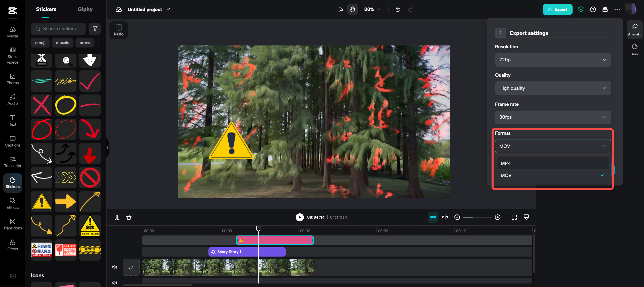This screenshot has width=644, height=287.
Task: Expand the Resolution 720p dropdown
Action: tap(553, 60)
